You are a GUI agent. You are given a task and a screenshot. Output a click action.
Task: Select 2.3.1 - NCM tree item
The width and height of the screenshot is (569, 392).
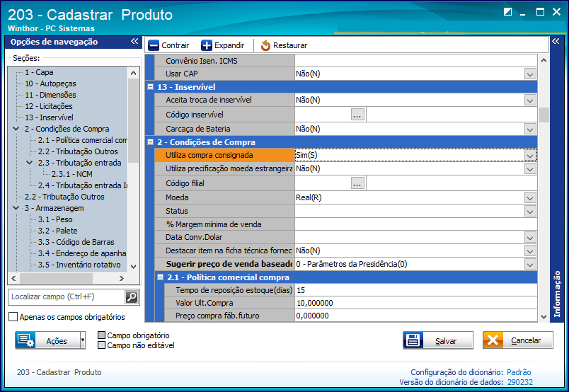click(x=72, y=174)
